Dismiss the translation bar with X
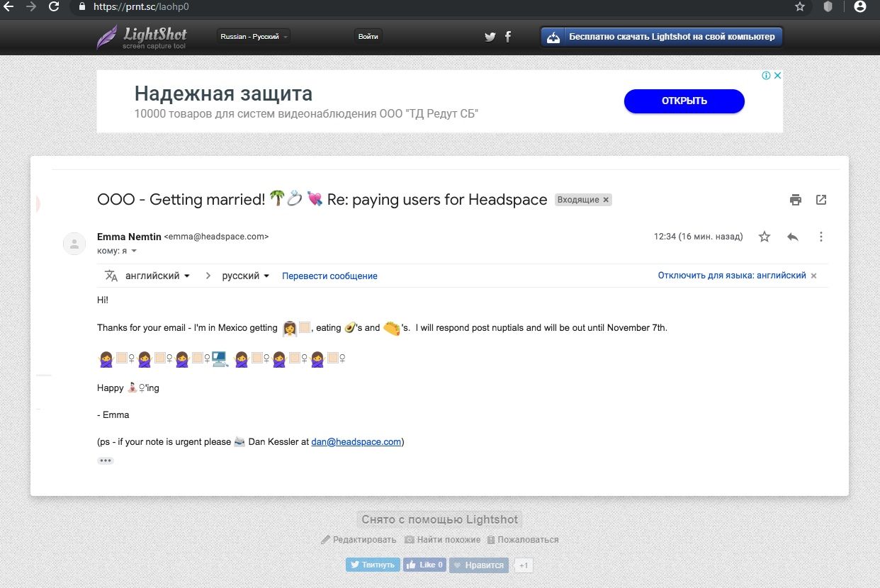The width and height of the screenshot is (880, 588). (x=813, y=276)
